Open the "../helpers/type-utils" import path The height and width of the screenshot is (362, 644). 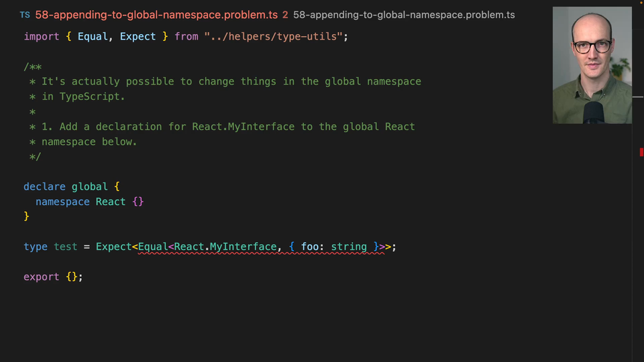276,36
